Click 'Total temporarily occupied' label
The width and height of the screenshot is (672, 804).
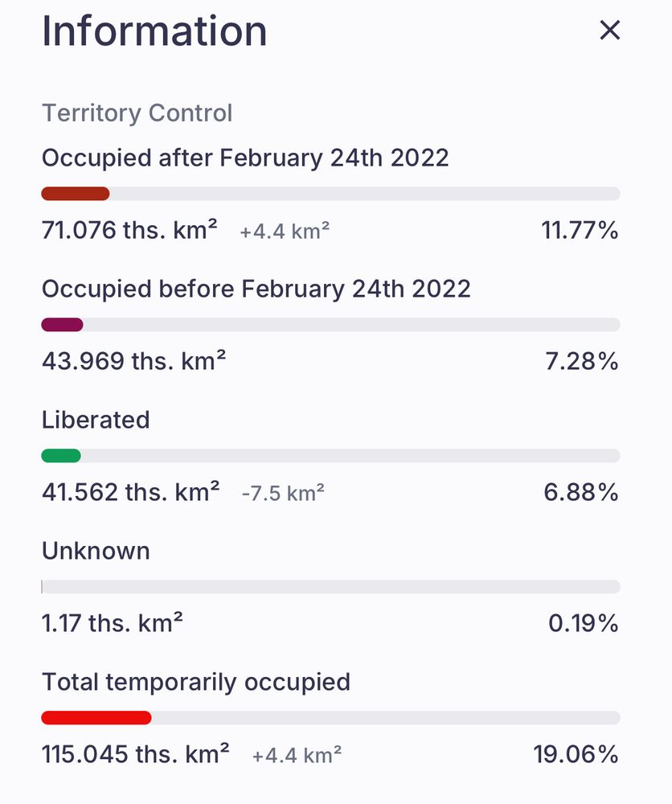(x=196, y=682)
